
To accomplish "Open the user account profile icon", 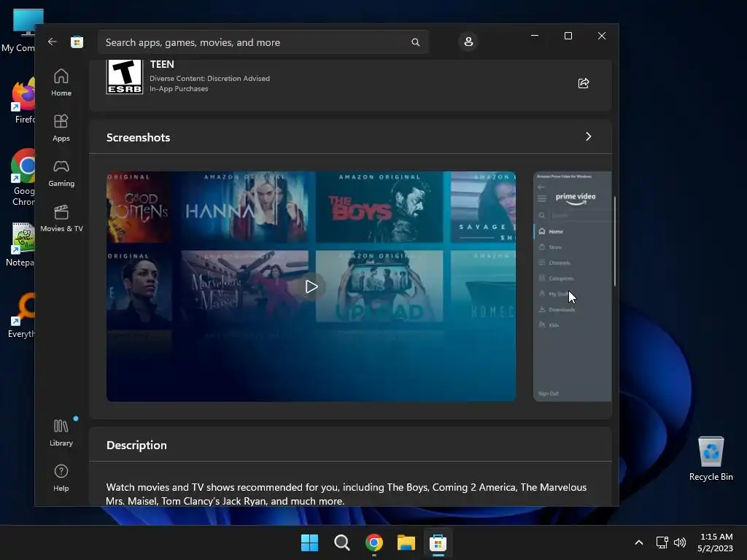I will (468, 42).
